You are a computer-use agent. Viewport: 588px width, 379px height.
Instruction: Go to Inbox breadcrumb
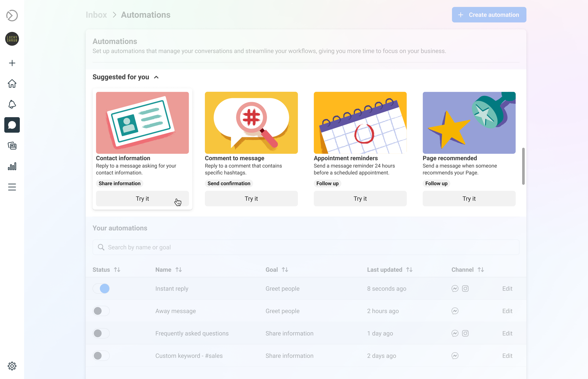(x=96, y=15)
